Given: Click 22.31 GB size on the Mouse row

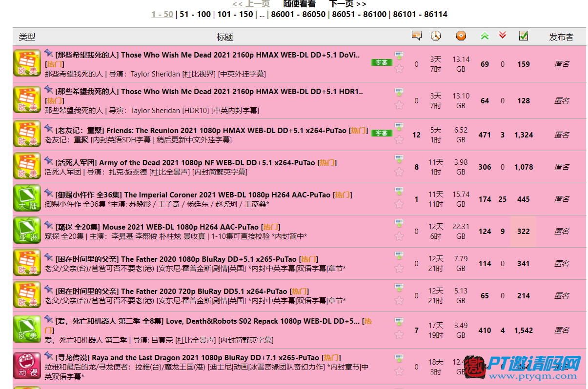Looking at the screenshot, I should coord(461,232).
